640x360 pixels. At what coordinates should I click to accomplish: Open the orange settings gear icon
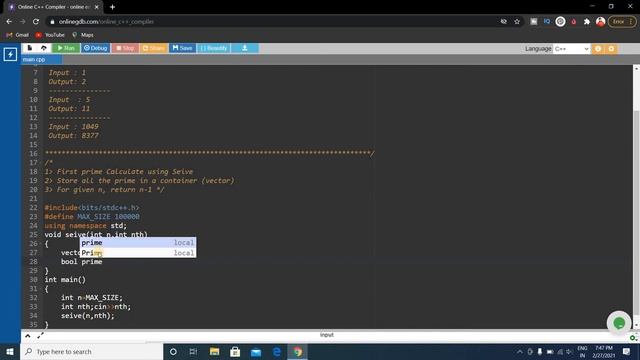[611, 49]
